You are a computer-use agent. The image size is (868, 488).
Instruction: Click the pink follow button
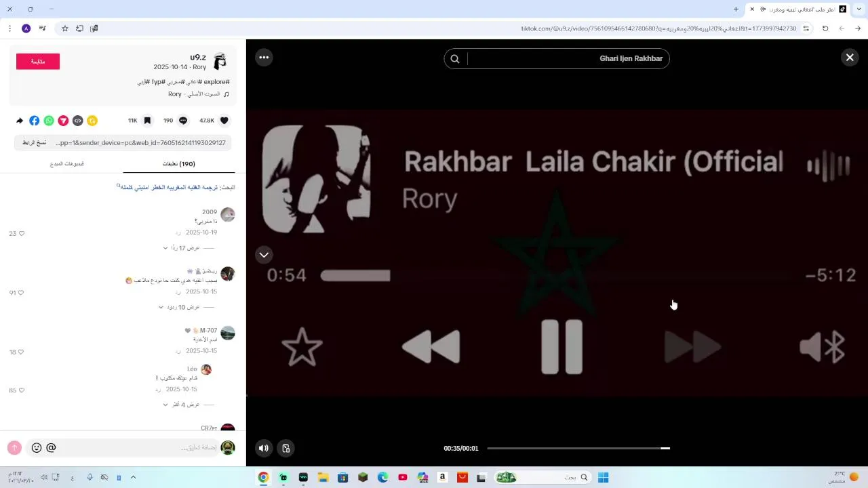(38, 61)
